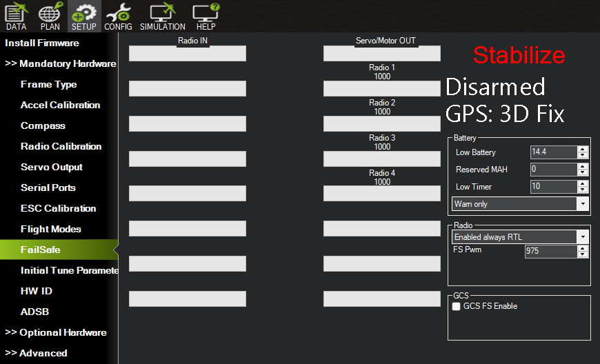Expand the Advanced section
Screen dimensions: 600x364
coord(36,353)
